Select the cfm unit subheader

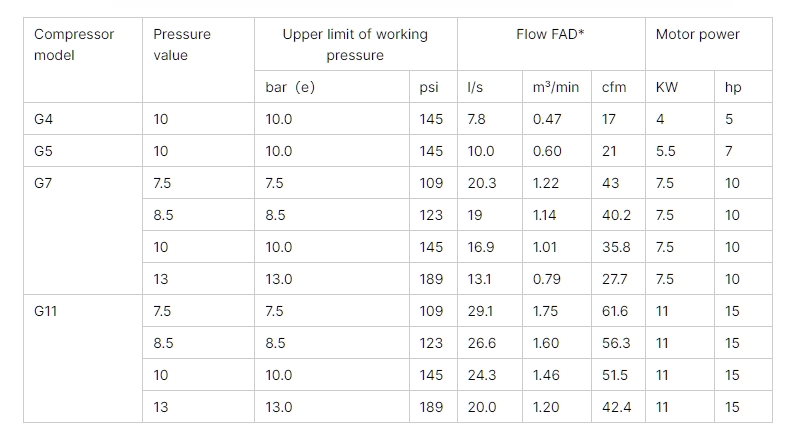[x=614, y=87]
